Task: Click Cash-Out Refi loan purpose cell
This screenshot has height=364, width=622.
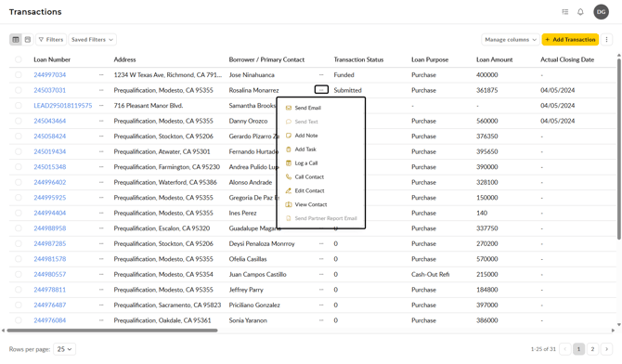Action: click(x=431, y=274)
